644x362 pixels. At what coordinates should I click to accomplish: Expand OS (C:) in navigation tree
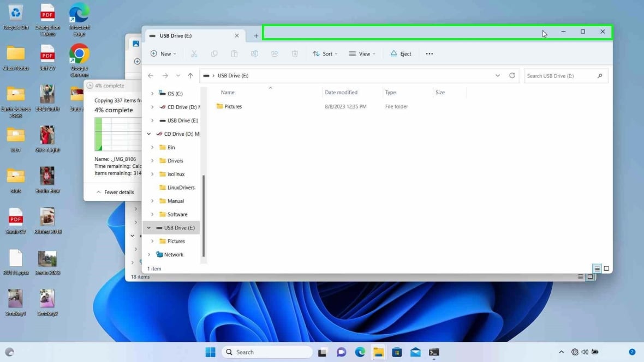152,94
